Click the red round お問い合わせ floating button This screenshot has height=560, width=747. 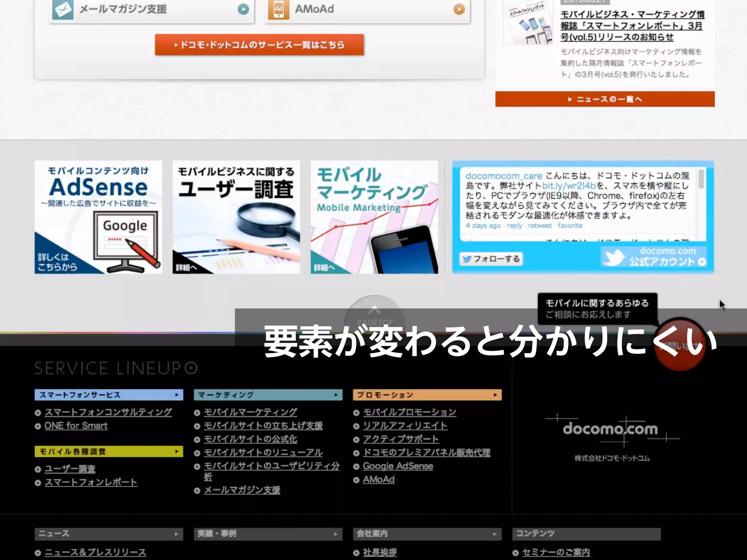pos(680,345)
